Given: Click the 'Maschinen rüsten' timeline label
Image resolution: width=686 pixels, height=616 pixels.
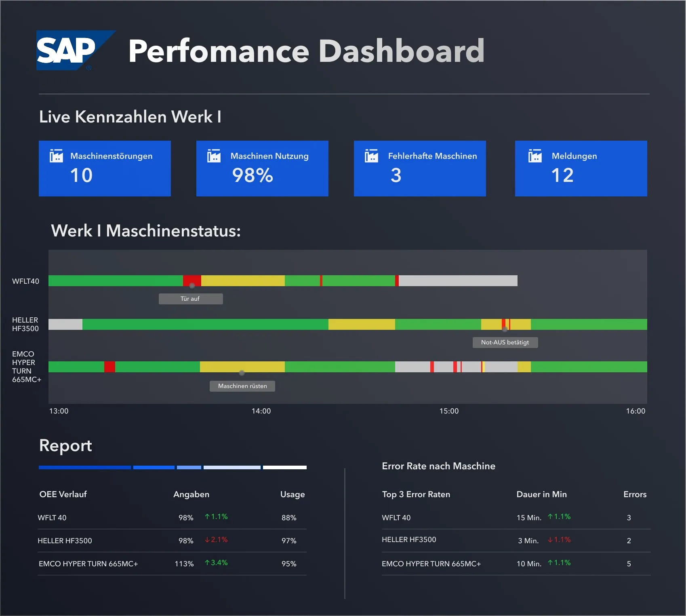Looking at the screenshot, I should (x=242, y=386).
